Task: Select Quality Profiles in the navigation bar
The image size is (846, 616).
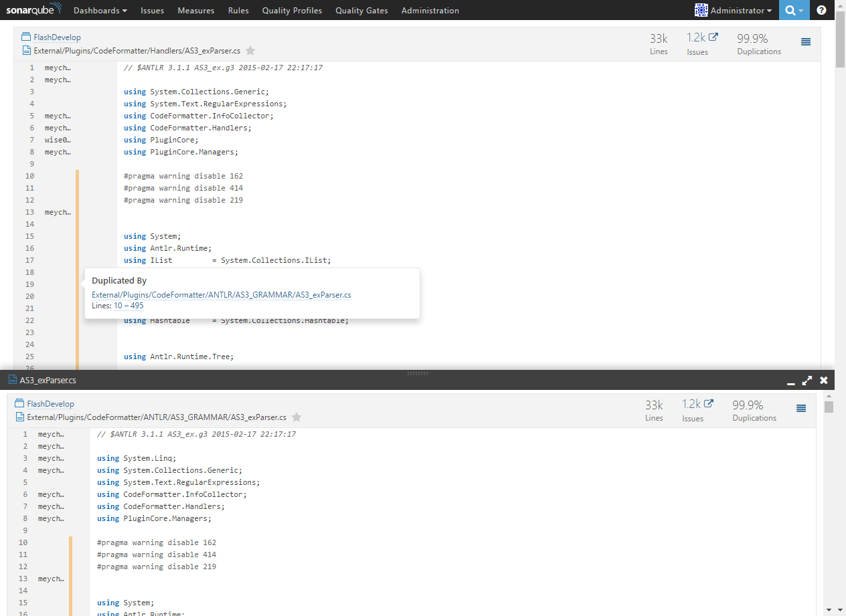Action: [292, 10]
